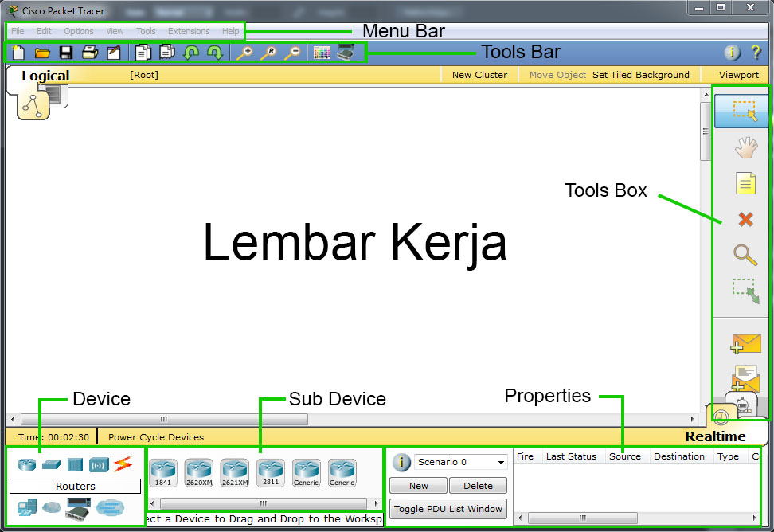774x532 pixels.
Task: Open the File menu
Action: 18,31
